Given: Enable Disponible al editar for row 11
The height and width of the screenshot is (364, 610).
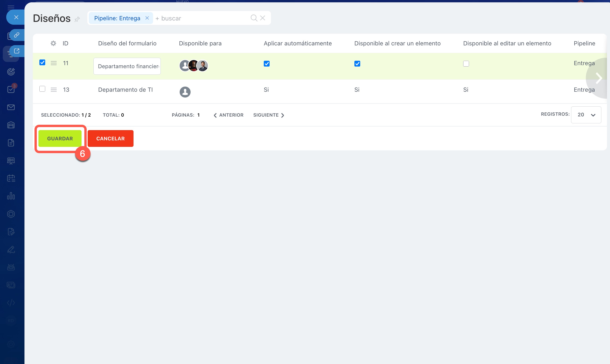Looking at the screenshot, I should 466,64.
